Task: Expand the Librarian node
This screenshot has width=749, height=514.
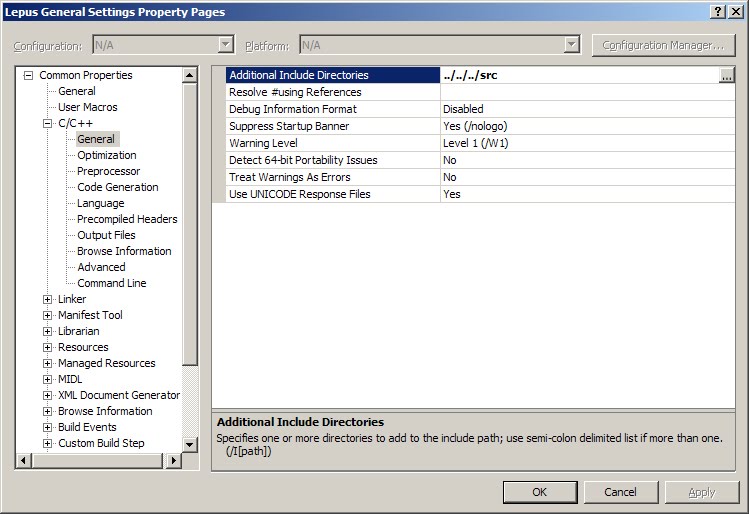Action: point(47,332)
